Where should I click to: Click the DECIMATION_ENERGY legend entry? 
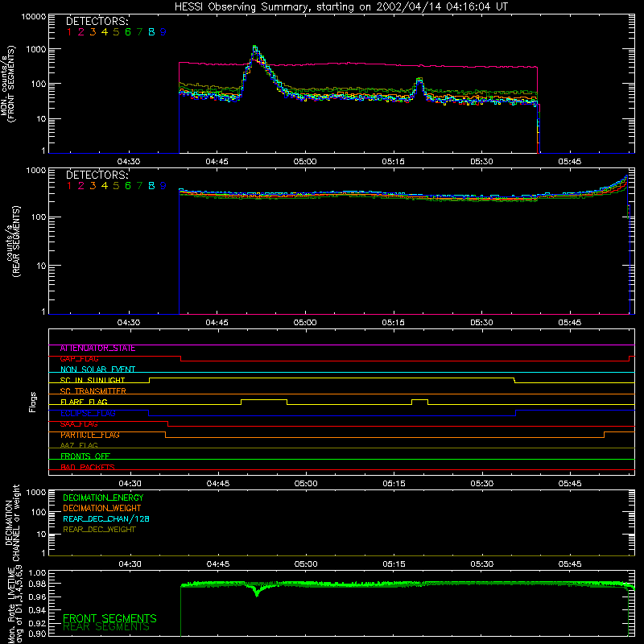point(103,497)
